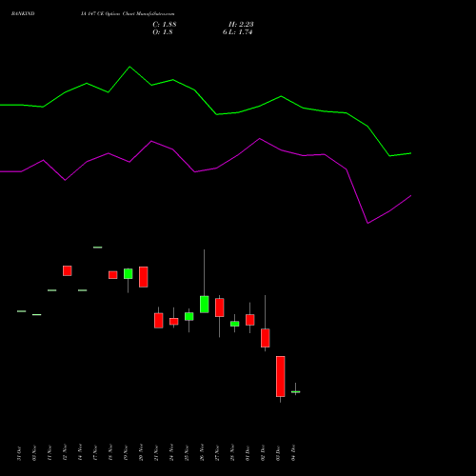Viewport: 476px width, 476px height.
Task: Select the low value 'L: 1.74'
Action: point(241,32)
